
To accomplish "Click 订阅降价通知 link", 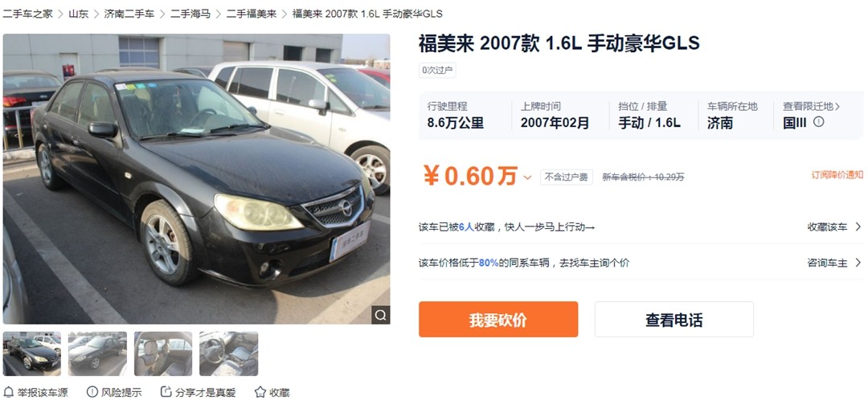I will (x=837, y=175).
